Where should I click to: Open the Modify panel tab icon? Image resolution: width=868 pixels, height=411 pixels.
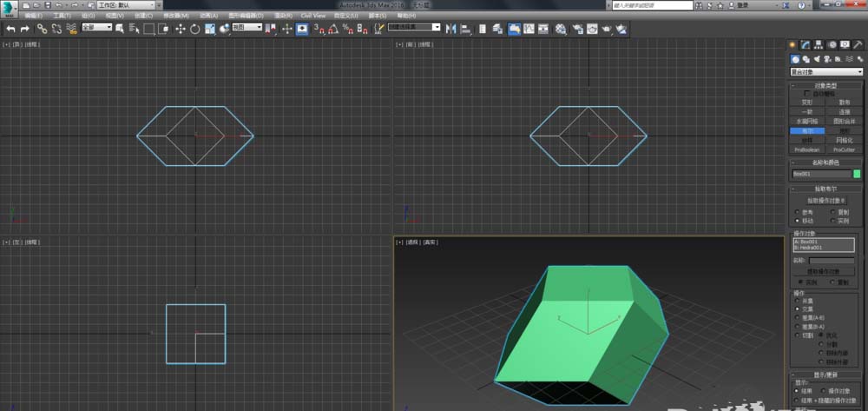[806, 44]
